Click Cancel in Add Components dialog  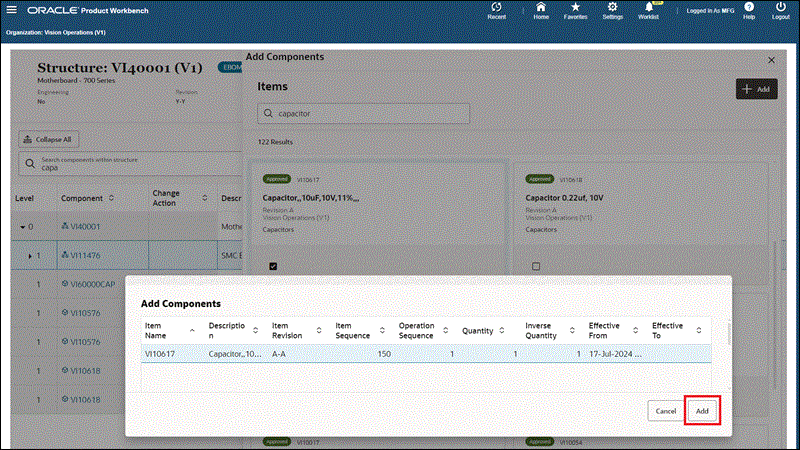[665, 411]
